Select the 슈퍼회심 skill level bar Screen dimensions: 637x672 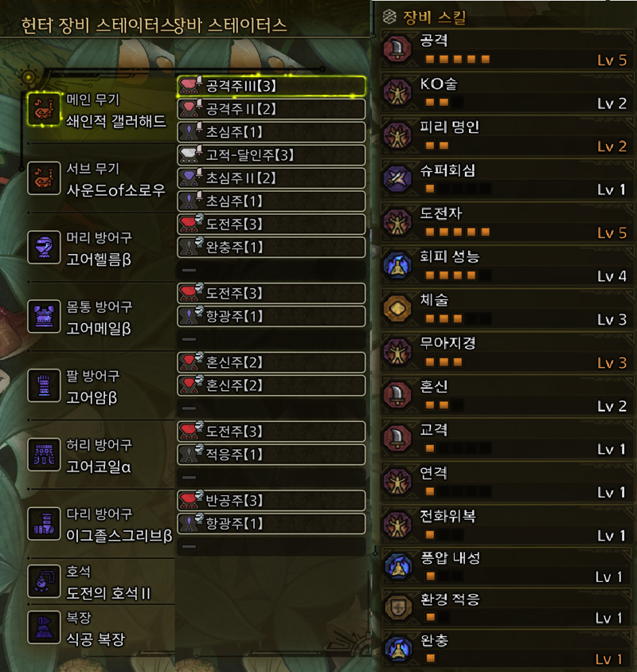[457, 189]
